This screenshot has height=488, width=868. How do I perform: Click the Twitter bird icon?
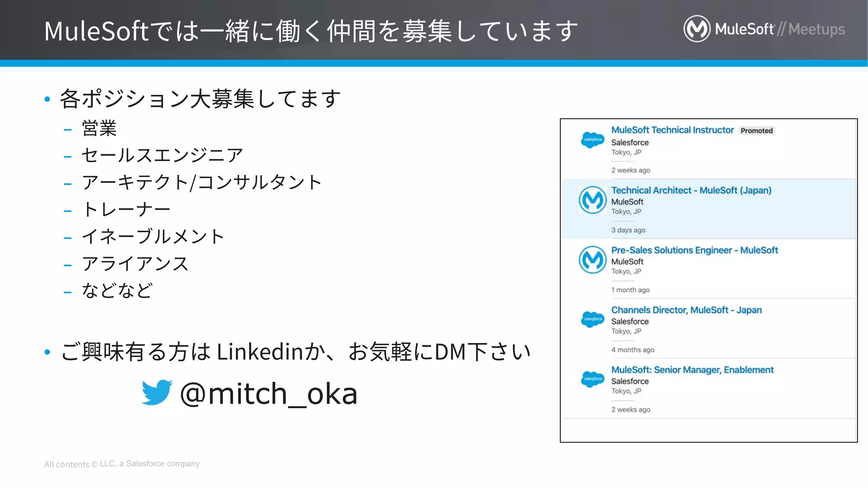[x=157, y=392]
